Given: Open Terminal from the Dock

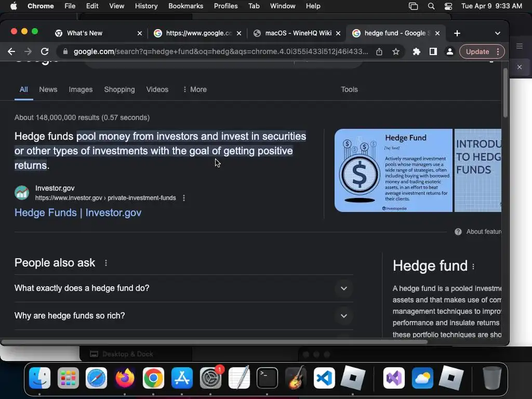Looking at the screenshot, I should click(x=267, y=378).
